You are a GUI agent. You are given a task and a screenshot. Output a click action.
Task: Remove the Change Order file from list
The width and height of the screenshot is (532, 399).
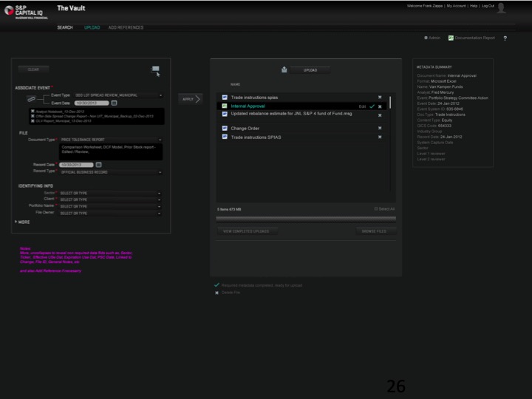tap(380, 128)
